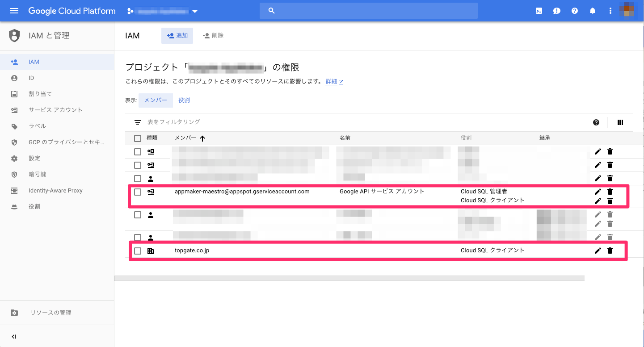Open サービス アカウント in the sidebar
The height and width of the screenshot is (347, 644).
click(57, 110)
